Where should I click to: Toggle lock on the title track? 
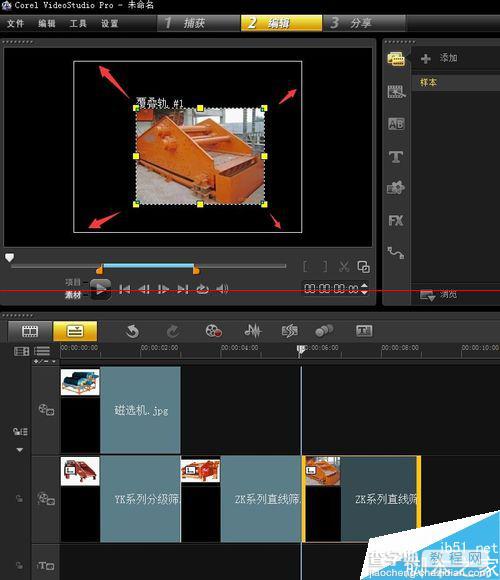tap(19, 565)
